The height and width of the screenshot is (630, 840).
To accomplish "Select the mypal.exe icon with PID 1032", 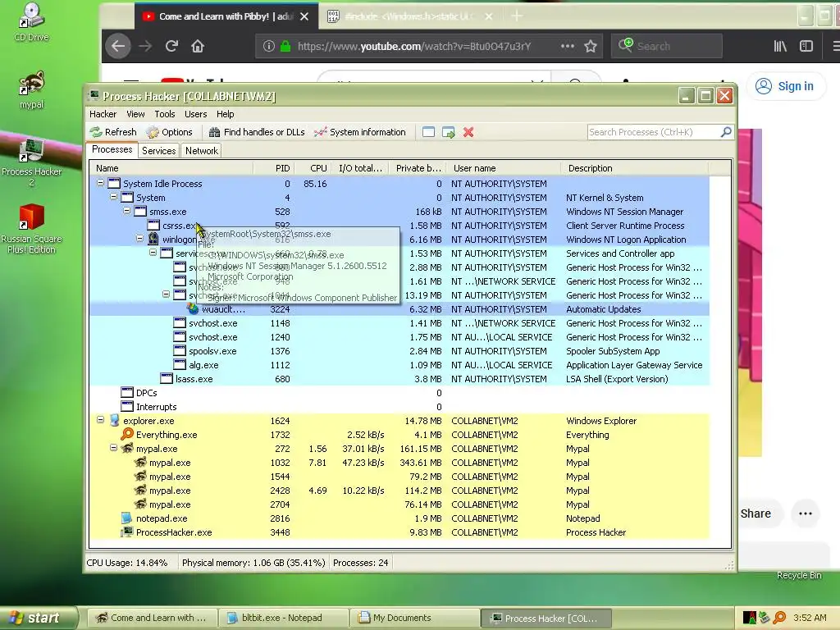I will click(140, 463).
